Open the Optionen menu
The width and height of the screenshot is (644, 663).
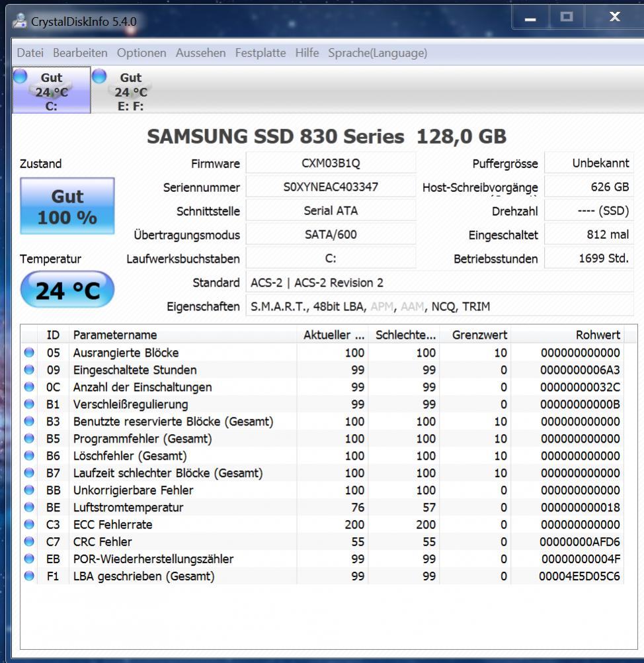tap(141, 53)
